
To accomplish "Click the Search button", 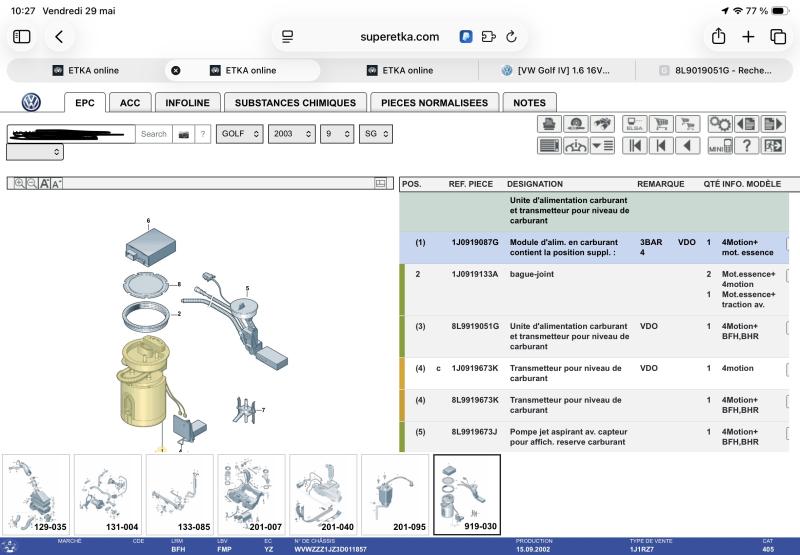I will 154,134.
